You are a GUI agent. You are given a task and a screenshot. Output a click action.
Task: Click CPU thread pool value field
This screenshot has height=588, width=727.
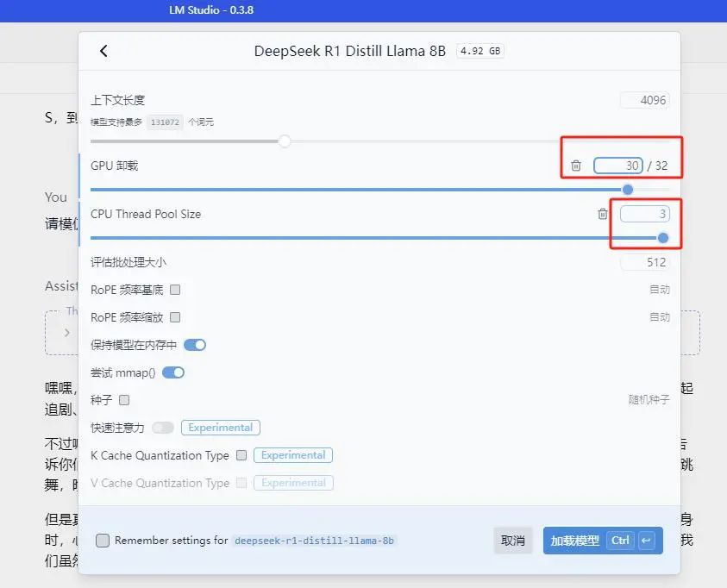645,214
